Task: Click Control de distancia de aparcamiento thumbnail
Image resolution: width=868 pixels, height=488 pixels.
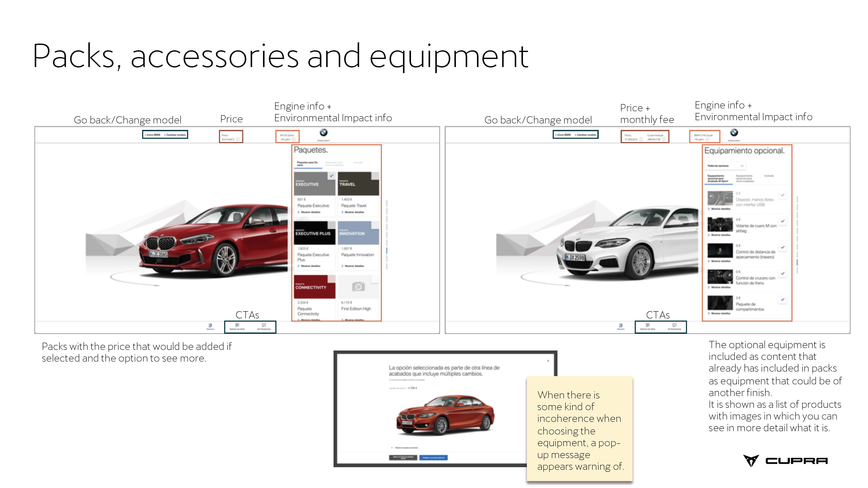Action: point(720,250)
